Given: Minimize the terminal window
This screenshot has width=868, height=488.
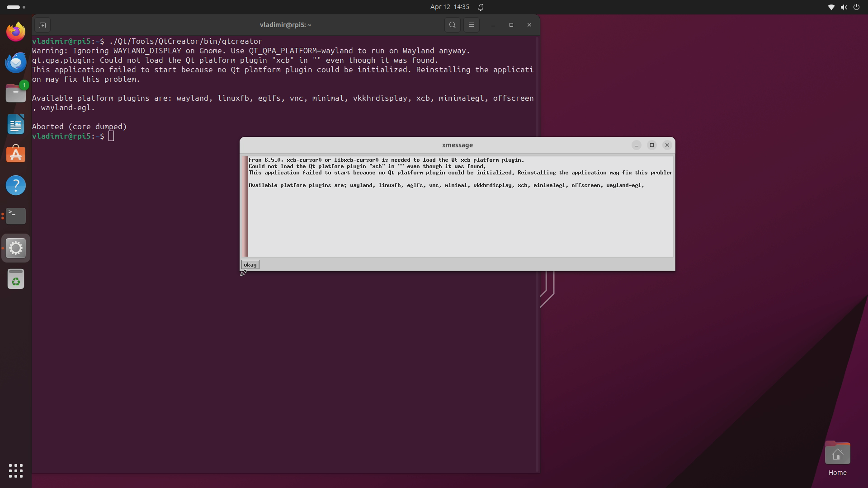Looking at the screenshot, I should (493, 25).
